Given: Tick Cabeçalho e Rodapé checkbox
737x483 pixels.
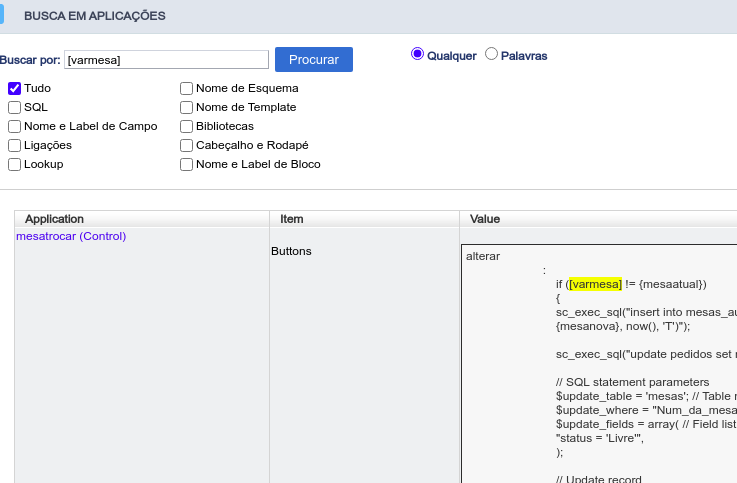Looking at the screenshot, I should 187,146.
